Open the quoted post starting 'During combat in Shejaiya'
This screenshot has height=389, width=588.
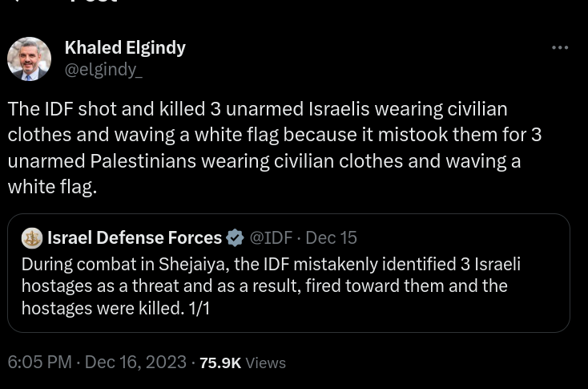pyautogui.click(x=288, y=273)
